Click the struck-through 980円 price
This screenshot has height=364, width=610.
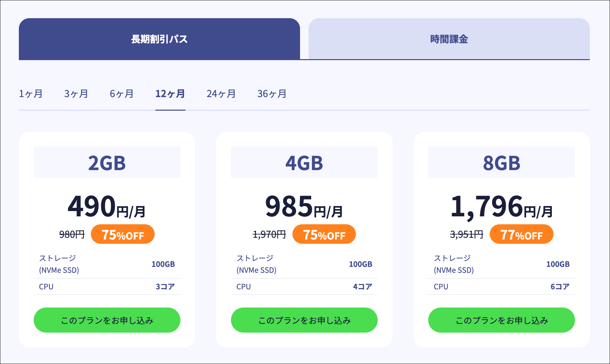[72, 235]
